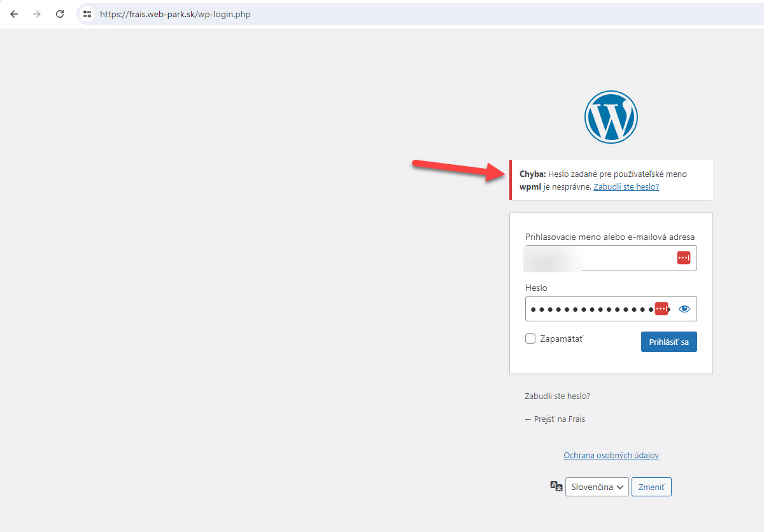
Task: Click the browser back arrow
Action: click(x=14, y=14)
